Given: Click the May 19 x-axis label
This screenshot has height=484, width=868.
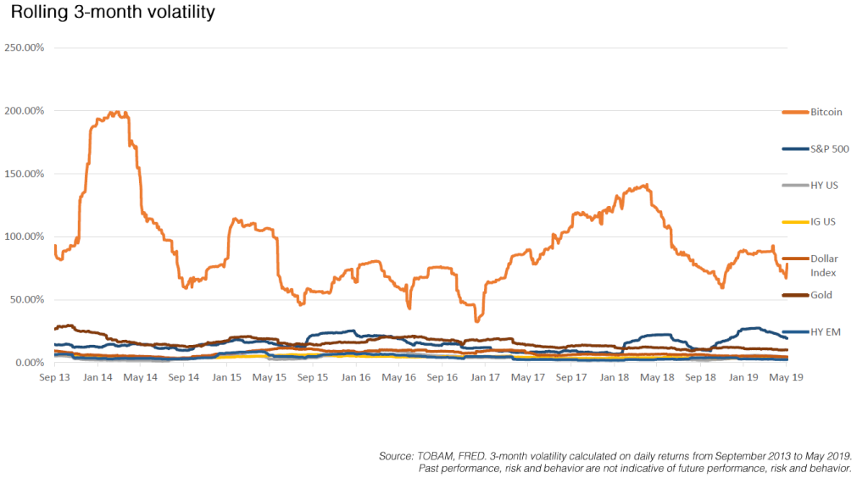Looking at the screenshot, I should point(786,378).
